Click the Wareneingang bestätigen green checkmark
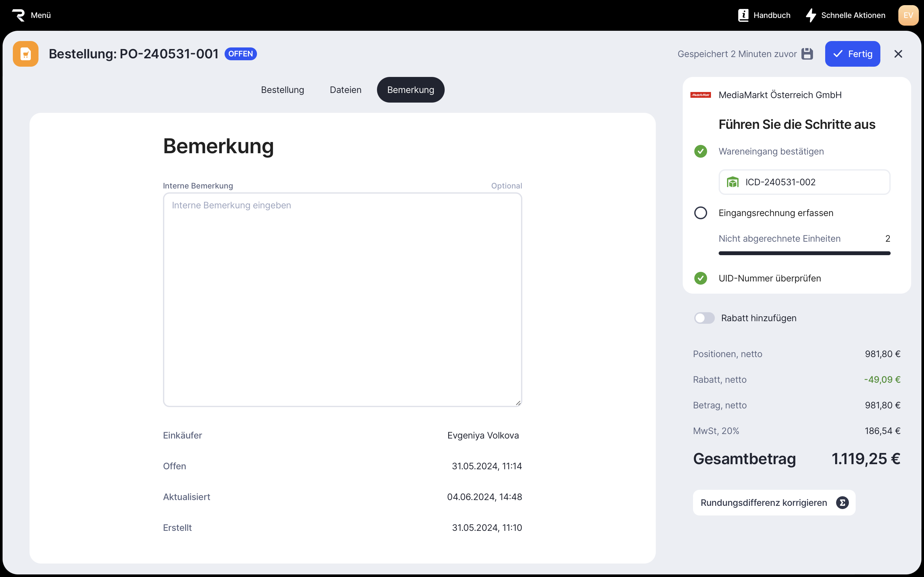 coord(700,152)
